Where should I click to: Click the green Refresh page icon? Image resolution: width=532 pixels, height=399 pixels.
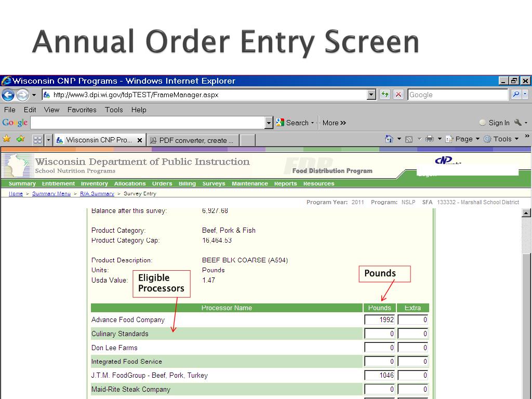point(385,95)
